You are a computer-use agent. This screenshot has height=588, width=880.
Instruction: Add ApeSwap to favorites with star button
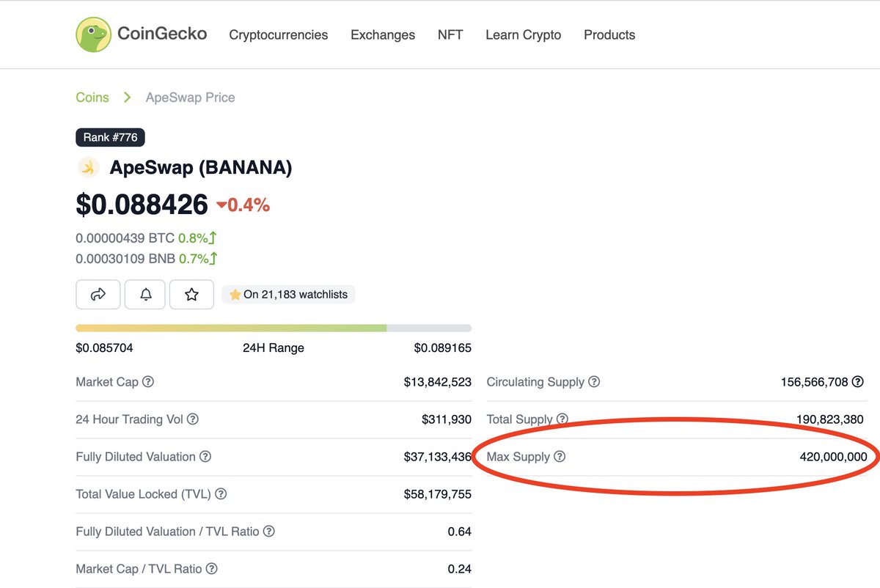[x=191, y=295]
